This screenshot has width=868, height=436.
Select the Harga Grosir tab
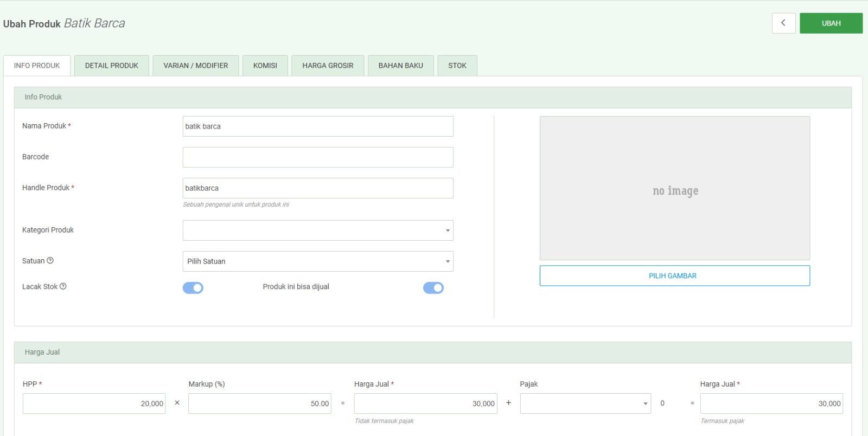click(328, 66)
